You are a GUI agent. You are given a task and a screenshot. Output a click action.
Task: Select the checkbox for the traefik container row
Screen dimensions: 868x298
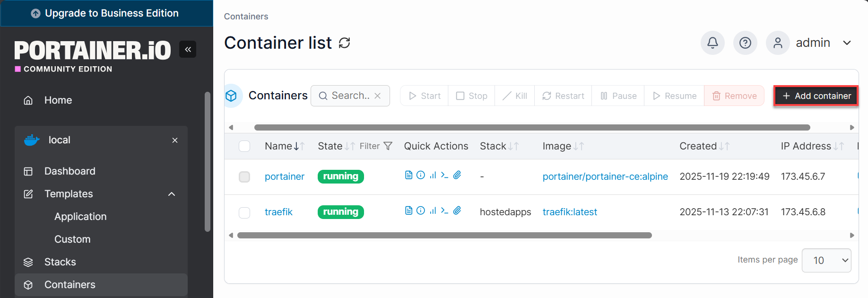coord(244,212)
